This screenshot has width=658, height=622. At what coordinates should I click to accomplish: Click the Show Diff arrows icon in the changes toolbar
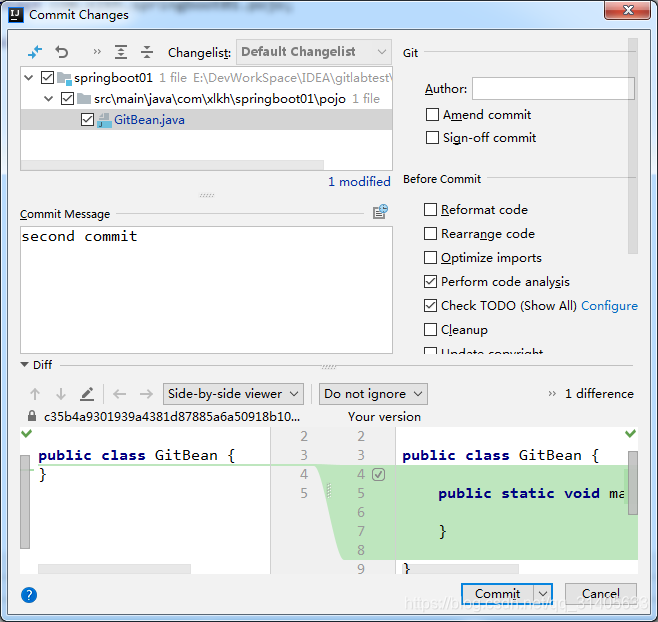pyautogui.click(x=35, y=52)
